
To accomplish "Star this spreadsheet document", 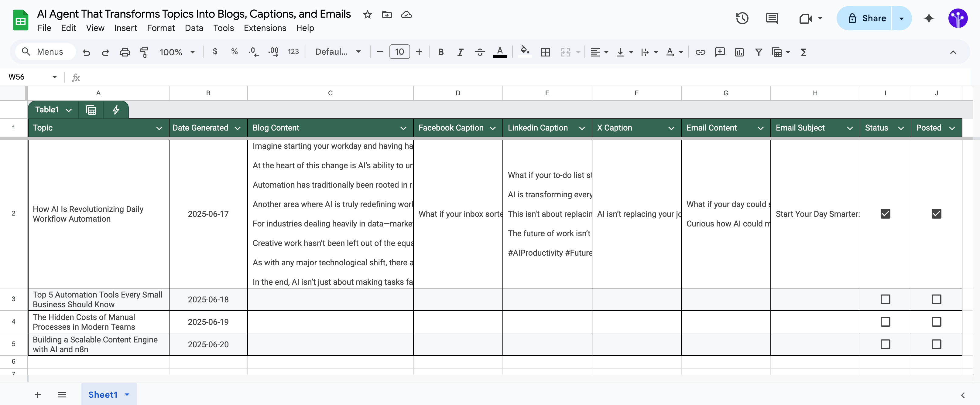I will tap(367, 15).
